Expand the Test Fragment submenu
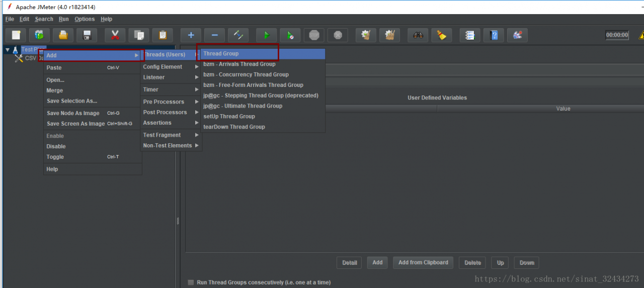644x288 pixels. tap(171, 135)
